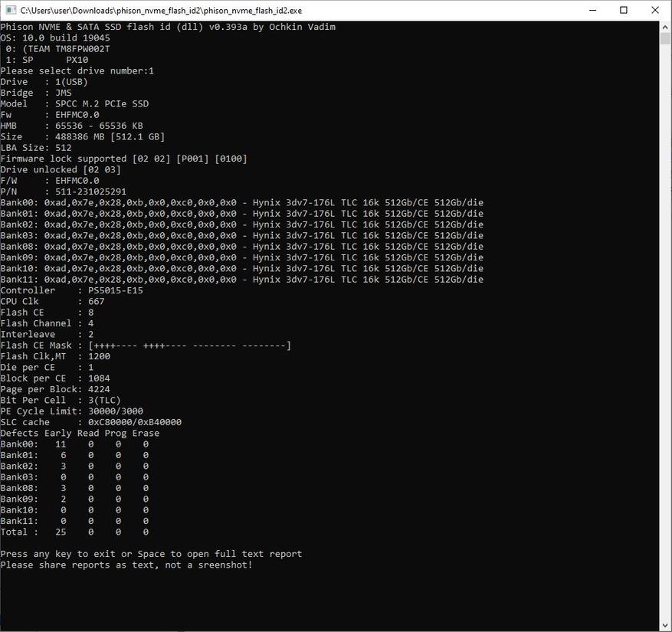Click the 'Press any key to exit' line
This screenshot has height=632, width=672.
click(x=151, y=554)
